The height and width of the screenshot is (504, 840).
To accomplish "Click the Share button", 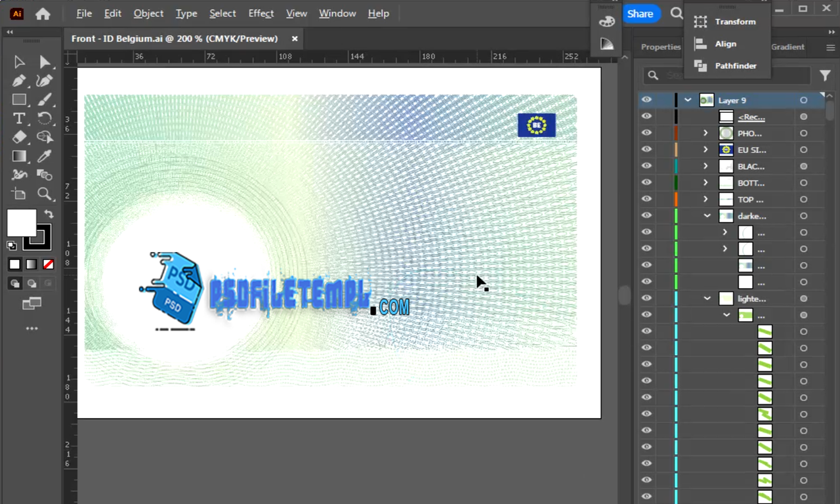I will [640, 13].
